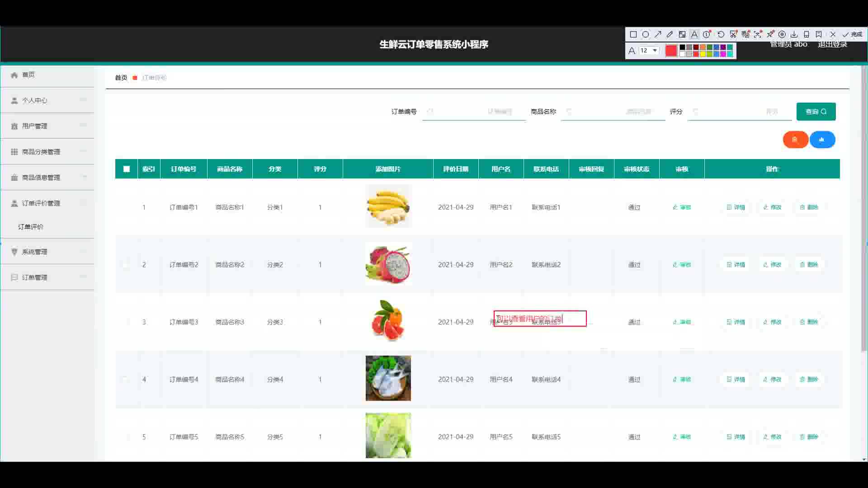Image resolution: width=868 pixels, height=488 pixels.
Task: Focus the 评分 search field
Action: (740, 112)
